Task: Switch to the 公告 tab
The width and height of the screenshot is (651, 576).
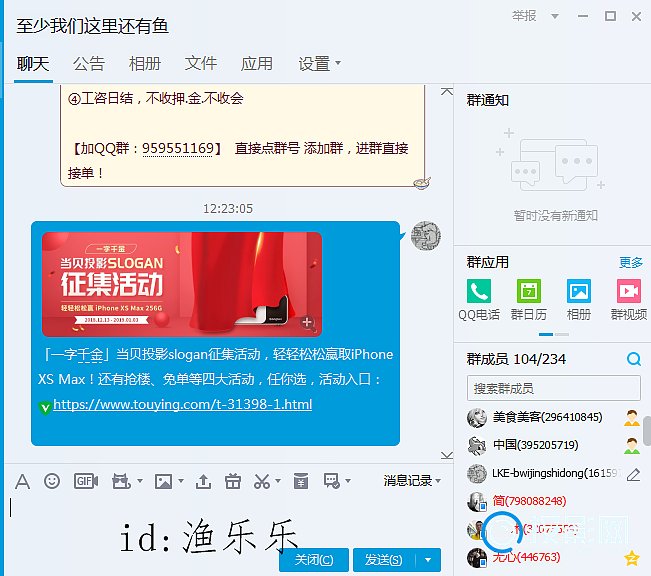Action: (89, 64)
